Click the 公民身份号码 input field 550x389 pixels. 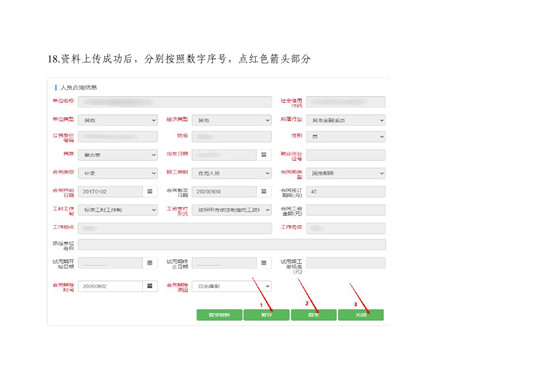(118, 137)
